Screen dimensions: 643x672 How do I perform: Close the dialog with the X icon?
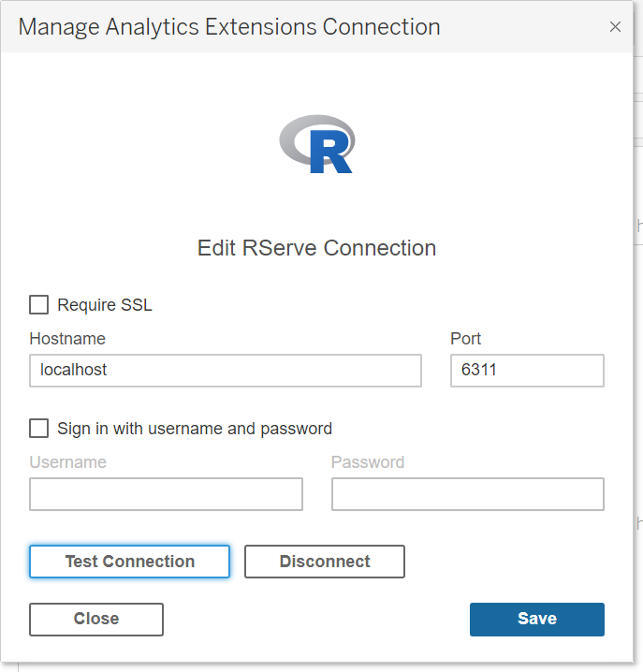(615, 27)
